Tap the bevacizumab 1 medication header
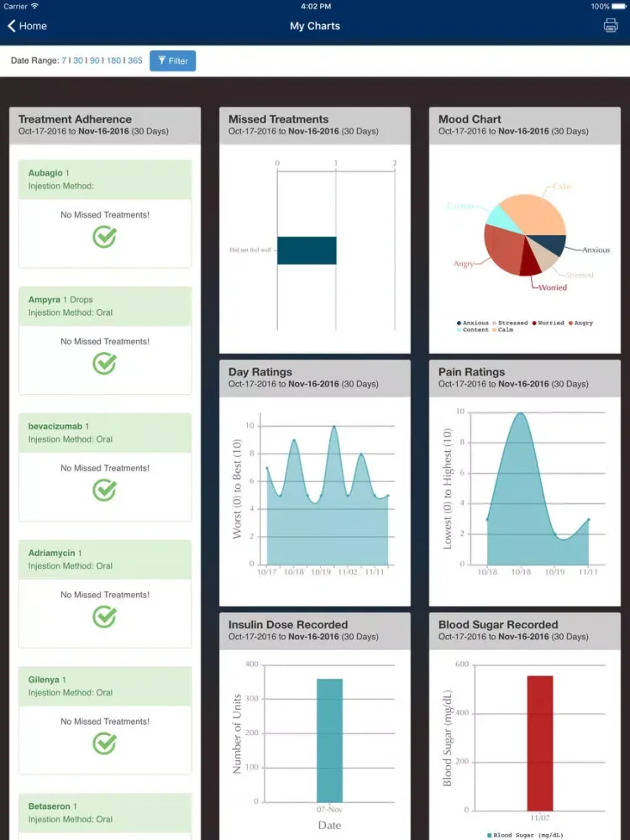Screen dimensions: 630x840 (105, 433)
